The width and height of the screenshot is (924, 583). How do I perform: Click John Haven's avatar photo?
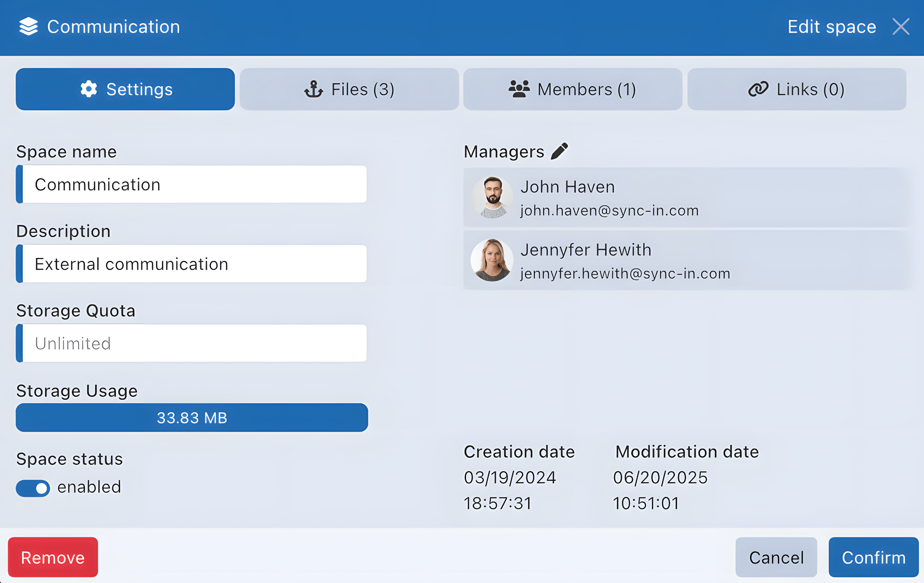point(492,198)
